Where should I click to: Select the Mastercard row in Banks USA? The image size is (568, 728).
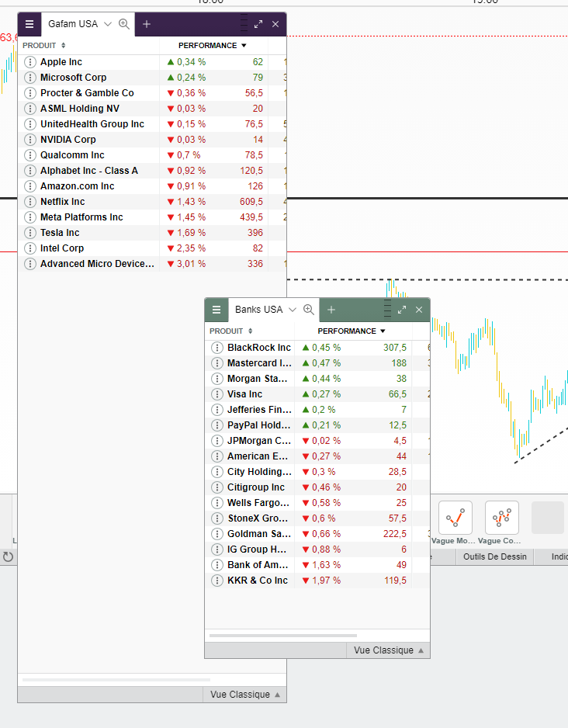[x=317, y=363]
